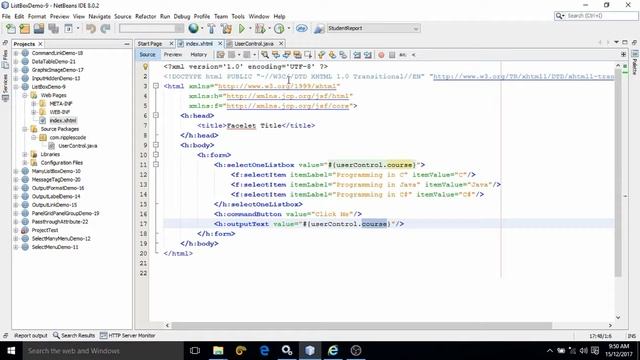Click the Toggle Bookmark editor icon

(x=343, y=55)
